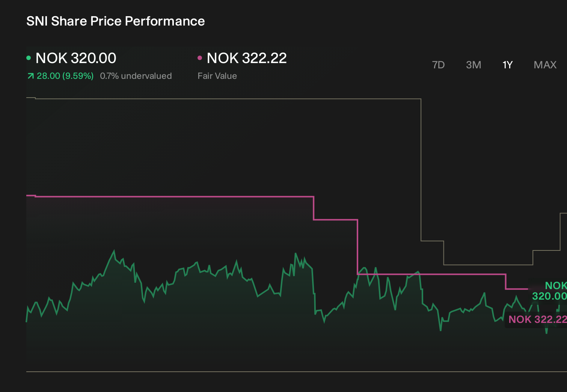The image size is (567, 392).
Task: Click the pink fair value step drop line
Action: (x=357, y=247)
